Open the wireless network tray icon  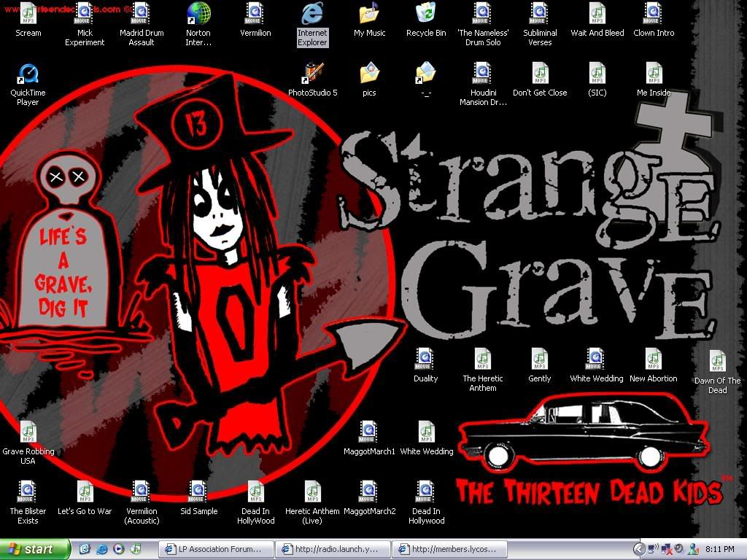click(653, 550)
